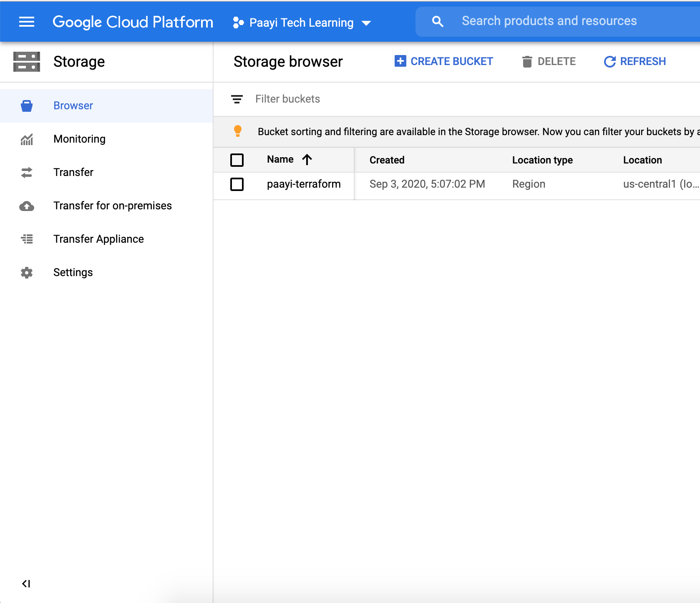Click the search magnifier icon
The image size is (700, 603).
pyautogui.click(x=438, y=22)
